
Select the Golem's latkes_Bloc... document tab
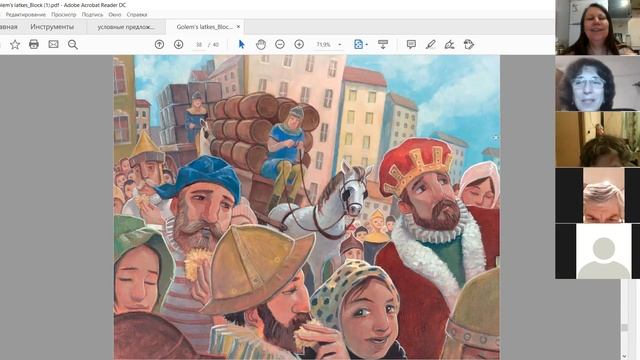(204, 27)
